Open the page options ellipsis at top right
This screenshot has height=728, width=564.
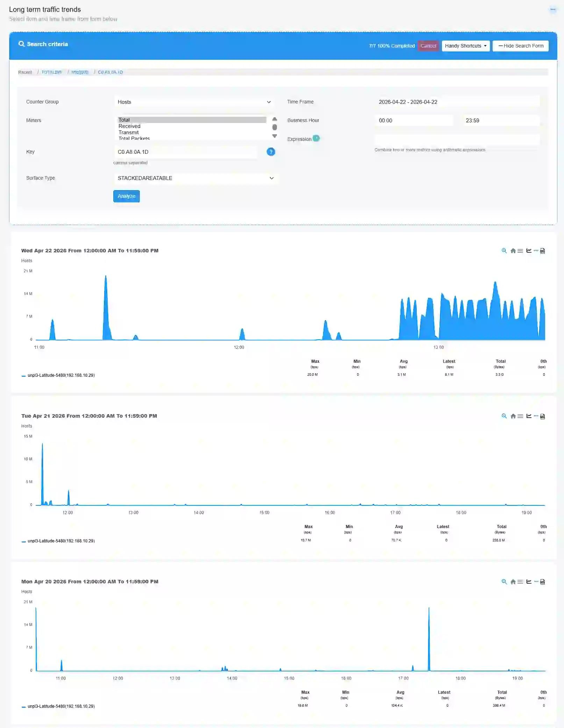[552, 9]
